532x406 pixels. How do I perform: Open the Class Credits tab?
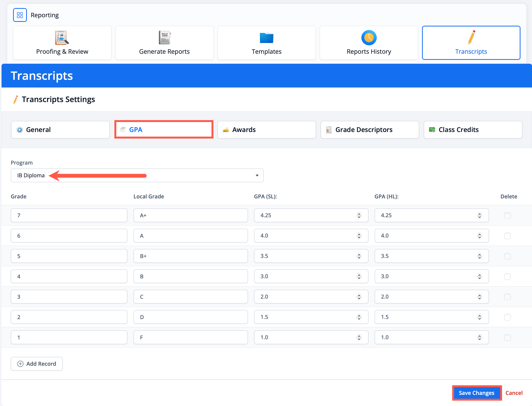[x=473, y=130]
